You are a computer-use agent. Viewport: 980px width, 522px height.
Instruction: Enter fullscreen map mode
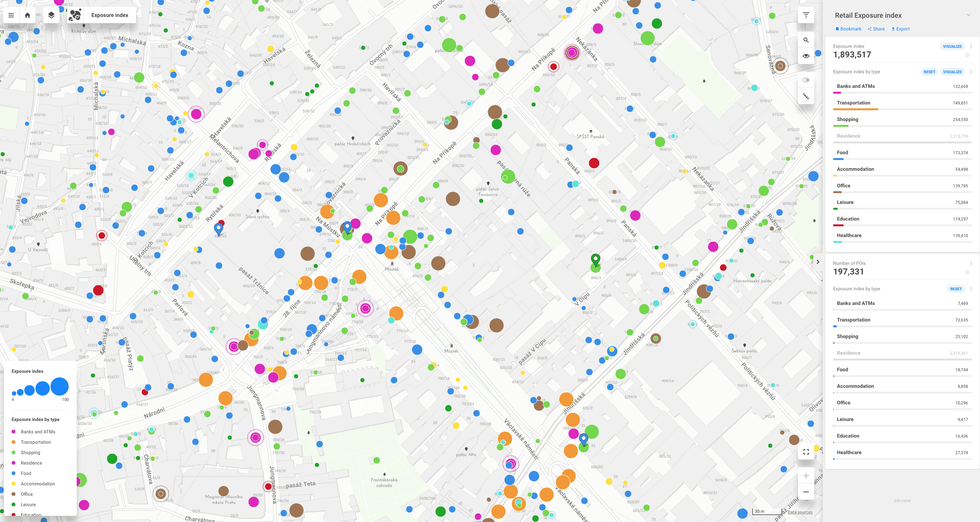tap(806, 452)
